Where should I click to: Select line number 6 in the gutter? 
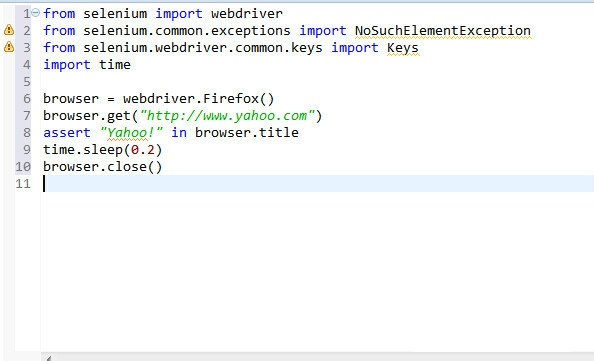pyautogui.click(x=27, y=98)
